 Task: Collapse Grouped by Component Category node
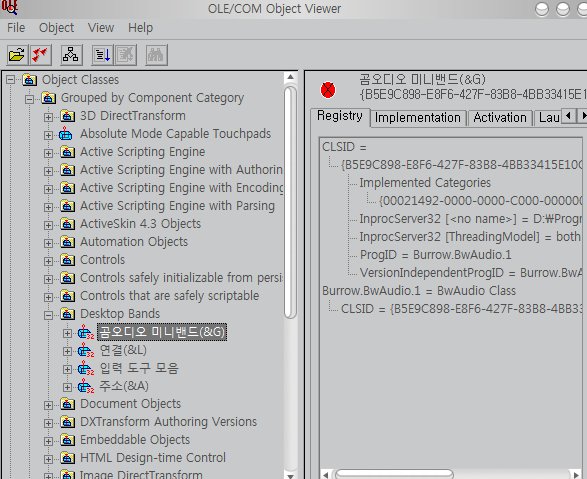(29, 99)
